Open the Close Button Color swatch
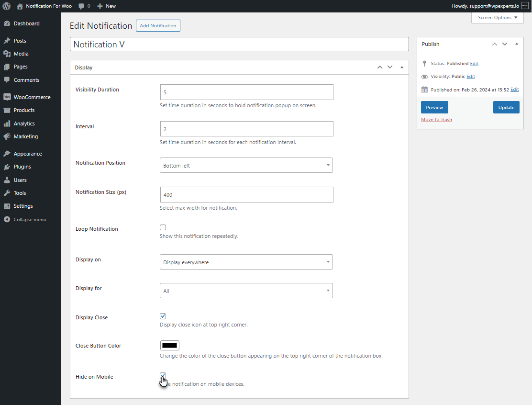Viewport: 532px width, 405px height. (170, 346)
